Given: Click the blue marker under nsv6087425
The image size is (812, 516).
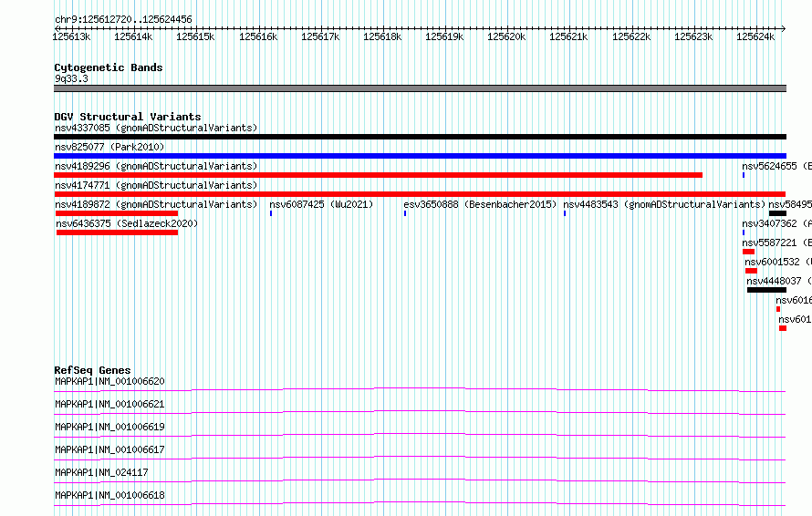Looking at the screenshot, I should (x=271, y=213).
